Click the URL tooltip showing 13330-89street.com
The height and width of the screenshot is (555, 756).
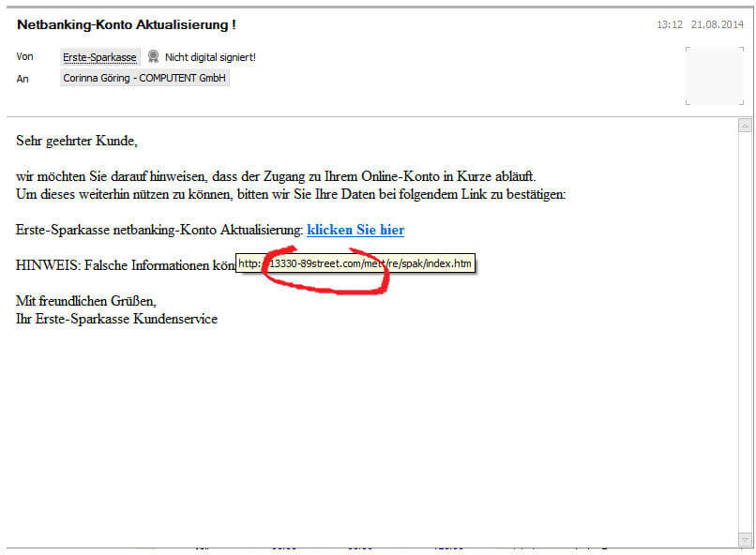pyautogui.click(x=355, y=263)
